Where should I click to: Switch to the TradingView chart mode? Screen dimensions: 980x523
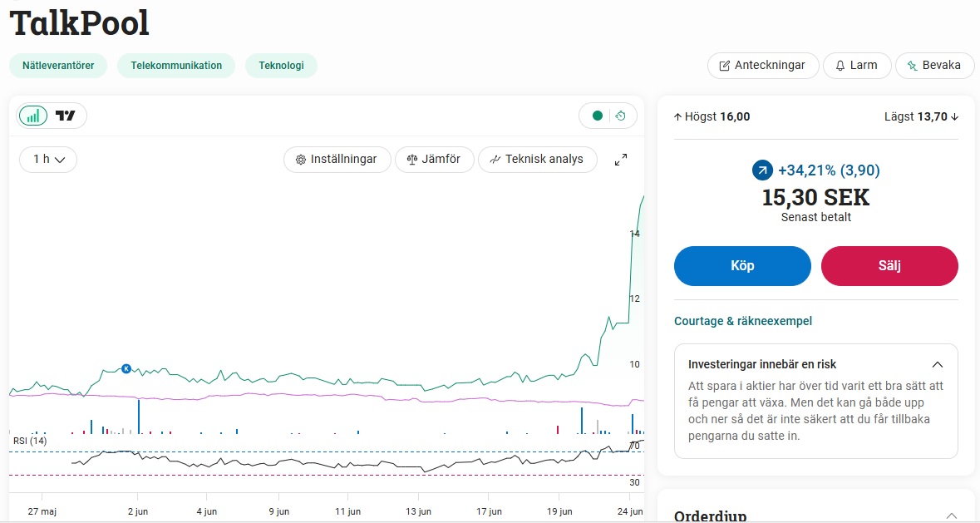[66, 116]
